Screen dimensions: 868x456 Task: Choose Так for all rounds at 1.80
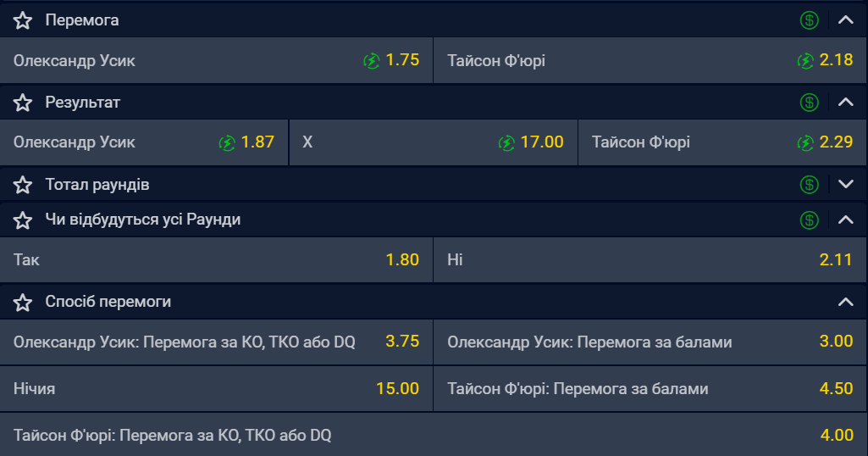pyautogui.click(x=216, y=260)
